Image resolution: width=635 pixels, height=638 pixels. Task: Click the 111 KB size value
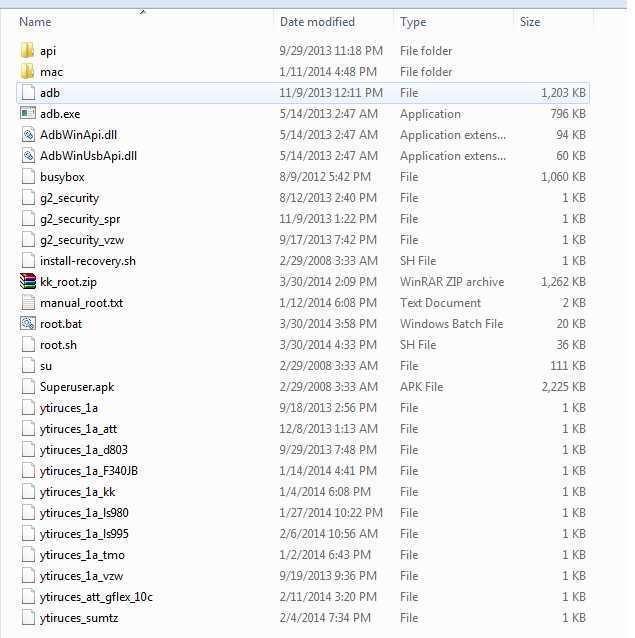click(x=568, y=366)
